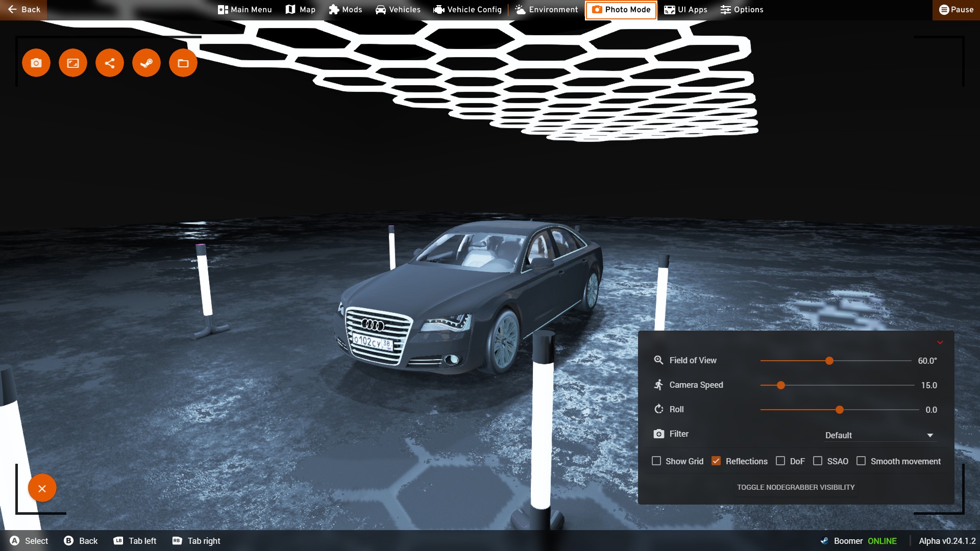
Task: Disable the Reflections checkbox
Action: [716, 461]
